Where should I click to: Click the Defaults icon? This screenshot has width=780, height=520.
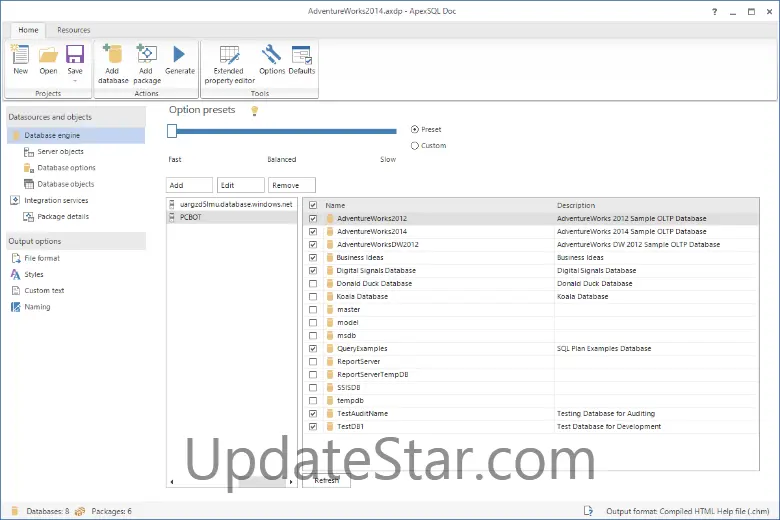pos(302,54)
